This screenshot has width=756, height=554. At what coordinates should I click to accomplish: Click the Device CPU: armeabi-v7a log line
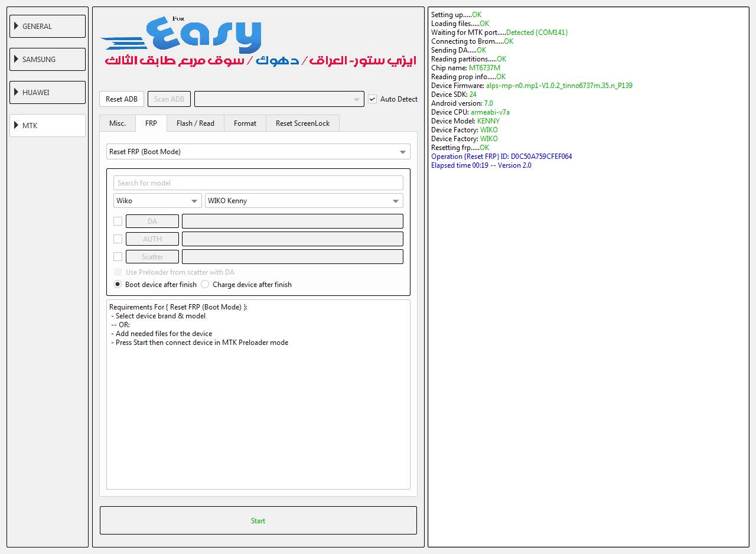click(470, 112)
